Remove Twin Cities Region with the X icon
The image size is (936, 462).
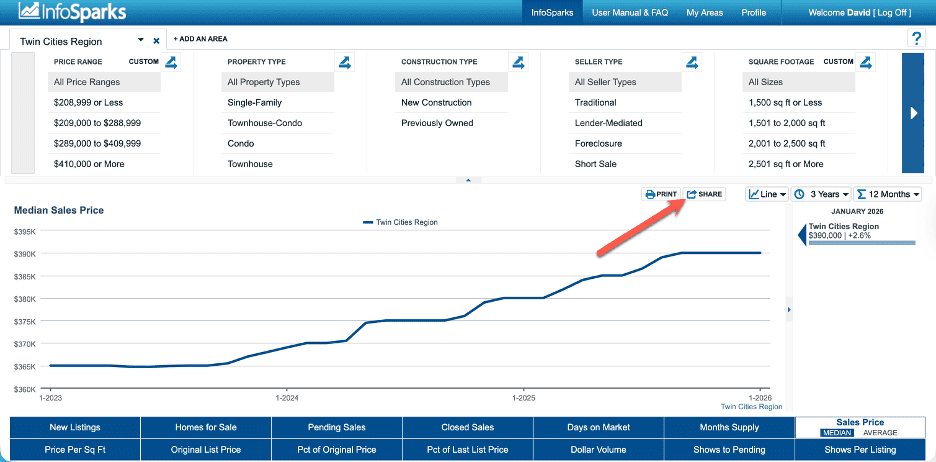tap(156, 42)
